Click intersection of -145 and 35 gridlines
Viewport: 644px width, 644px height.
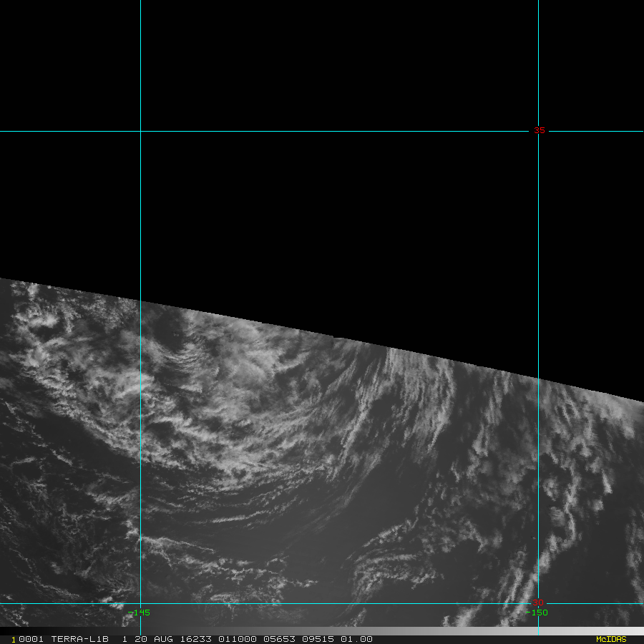(140, 131)
